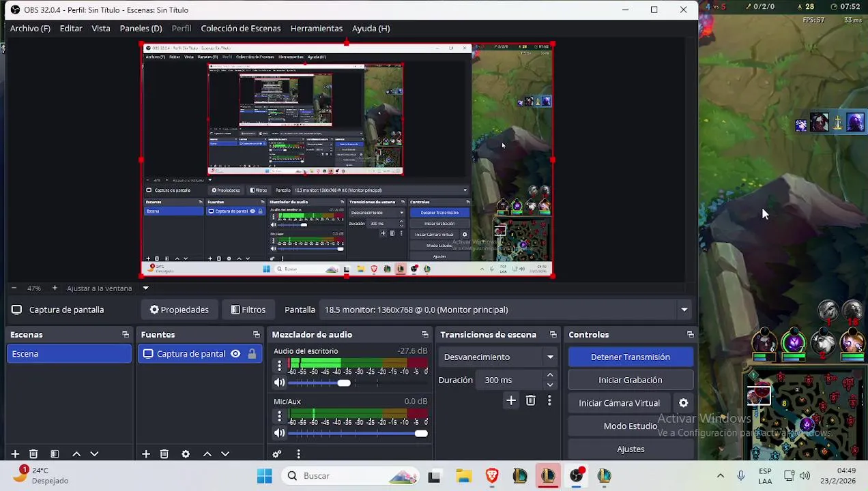868x491 pixels.
Task: Move source down in Fuentes list
Action: 225,454
